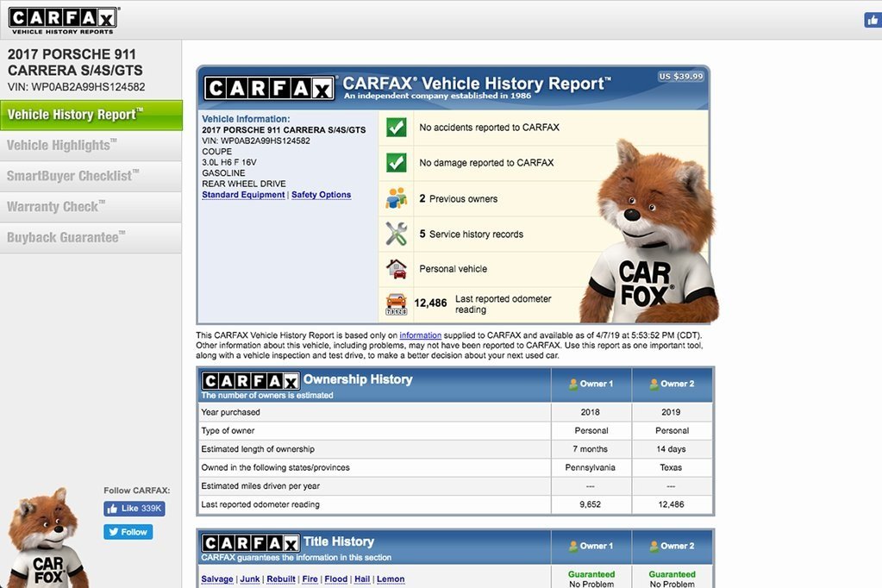Select the Buyback Guarantee tab

coord(91,237)
